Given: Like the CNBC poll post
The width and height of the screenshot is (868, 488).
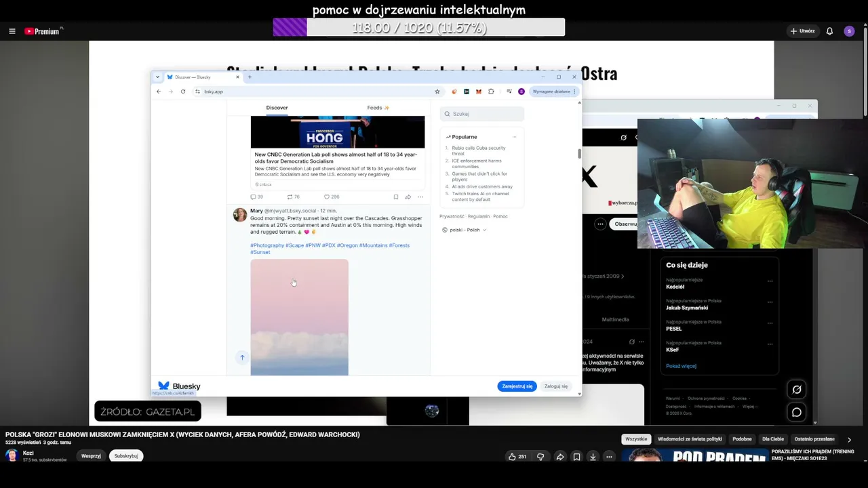Looking at the screenshot, I should pos(331,197).
